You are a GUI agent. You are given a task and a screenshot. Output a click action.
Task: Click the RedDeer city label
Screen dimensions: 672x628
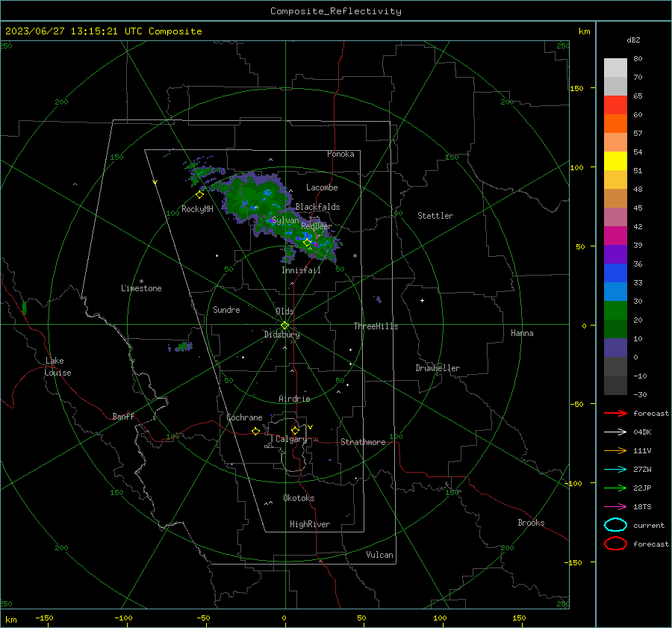(317, 226)
